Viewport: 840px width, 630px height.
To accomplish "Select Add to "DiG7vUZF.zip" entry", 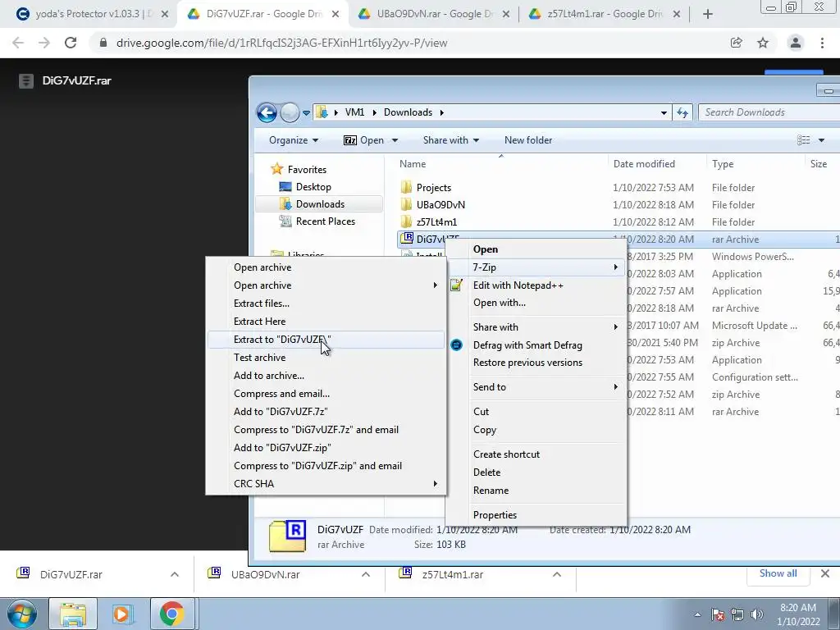I will click(x=326, y=447).
